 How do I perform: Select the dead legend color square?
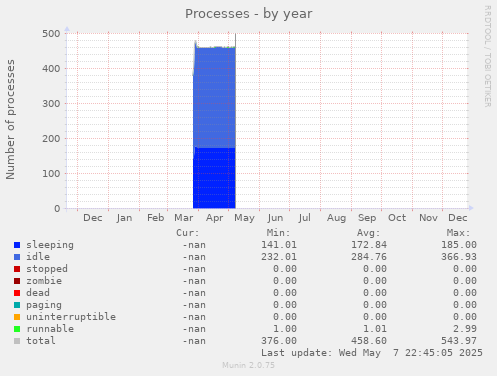click(17, 293)
